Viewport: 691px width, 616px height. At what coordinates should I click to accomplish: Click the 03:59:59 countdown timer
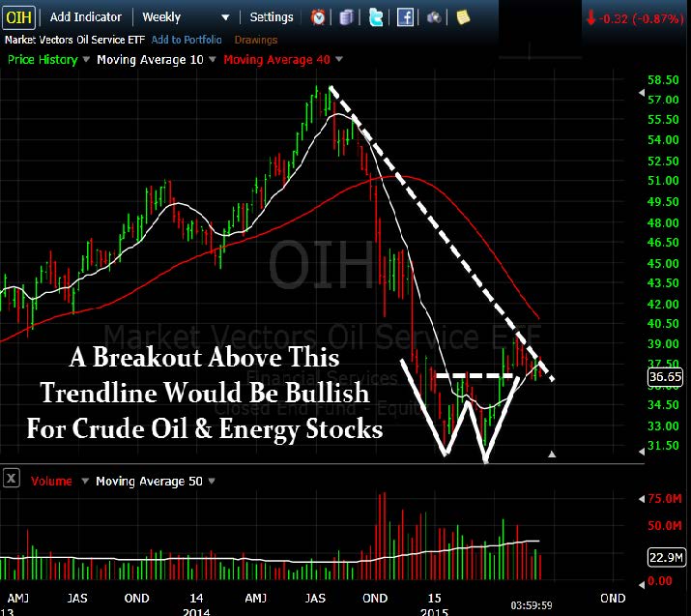531,605
